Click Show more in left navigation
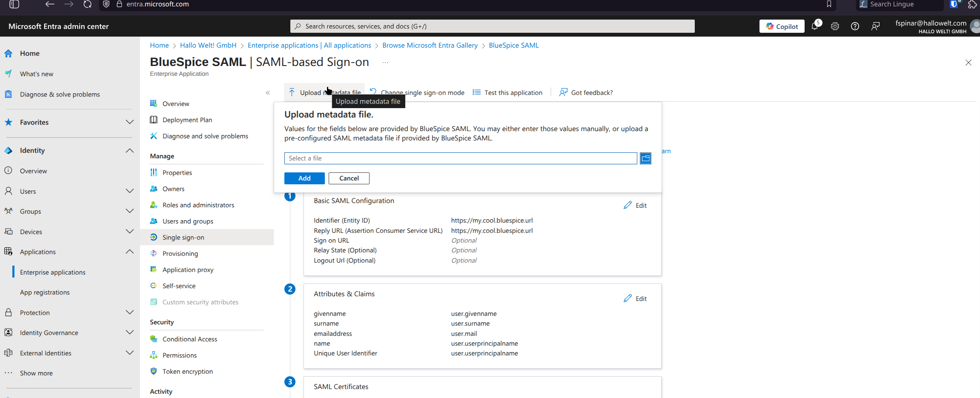The width and height of the screenshot is (980, 398). point(36,373)
